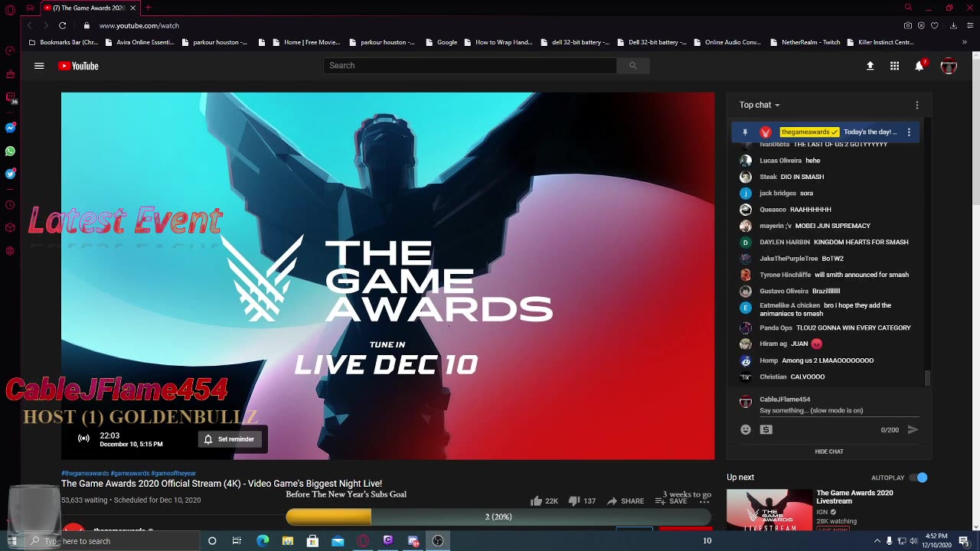This screenshot has width=980, height=551.
Task: Focus the YouTube search field
Action: point(469,66)
